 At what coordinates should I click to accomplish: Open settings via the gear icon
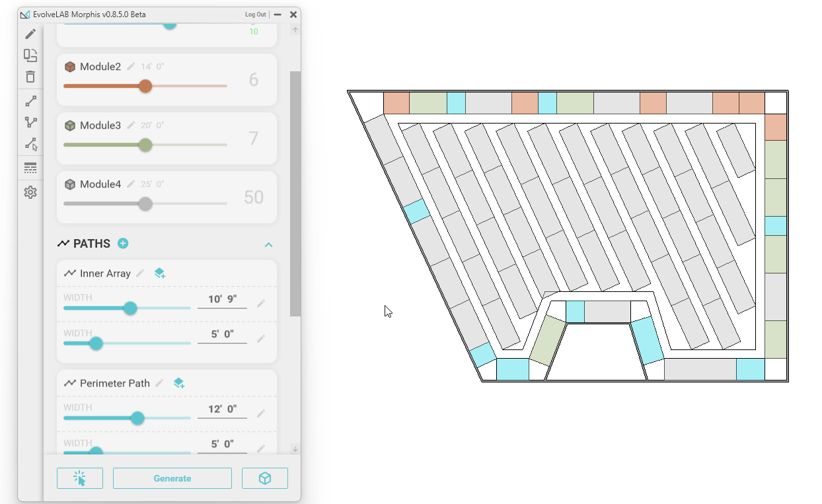click(30, 192)
